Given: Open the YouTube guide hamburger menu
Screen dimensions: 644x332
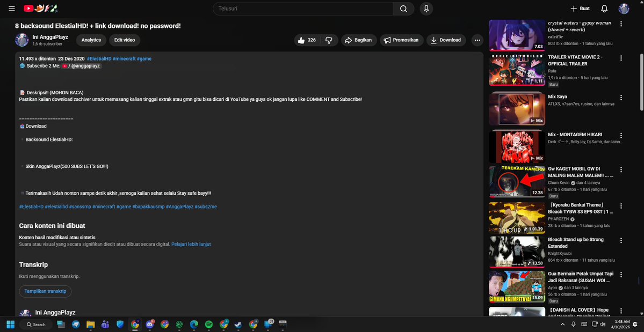Looking at the screenshot, I should coord(11,9).
